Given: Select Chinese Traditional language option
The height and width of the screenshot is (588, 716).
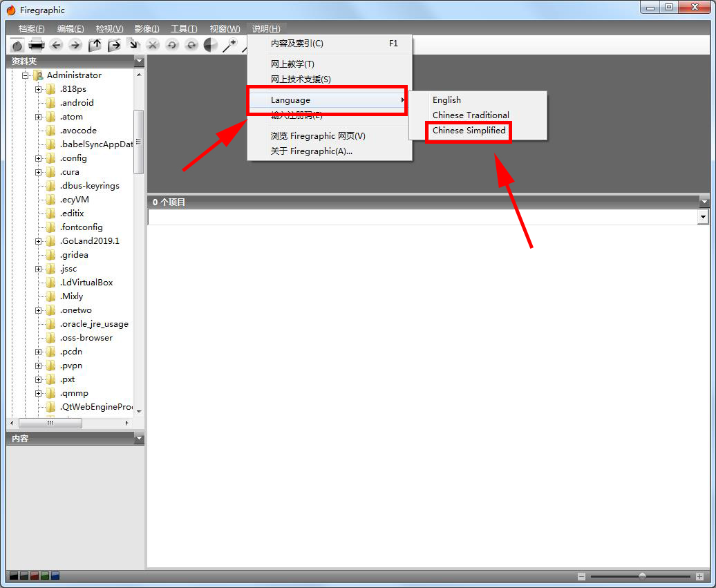Looking at the screenshot, I should coord(478,115).
